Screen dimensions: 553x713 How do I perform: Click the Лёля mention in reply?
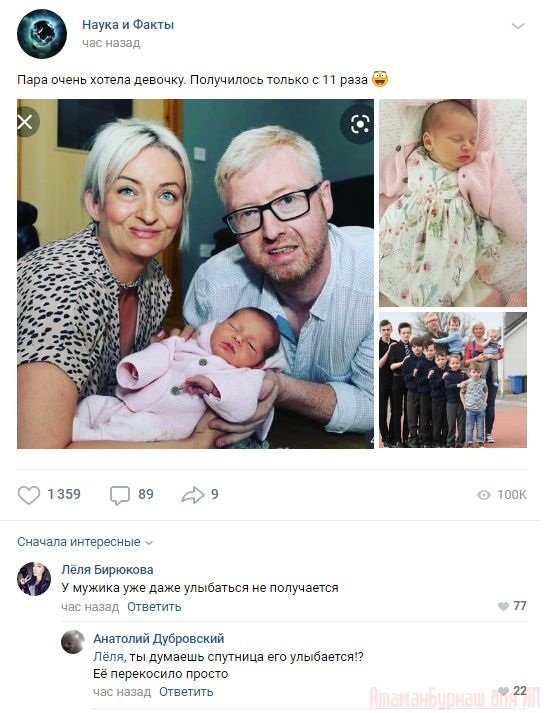pyautogui.click(x=109, y=657)
